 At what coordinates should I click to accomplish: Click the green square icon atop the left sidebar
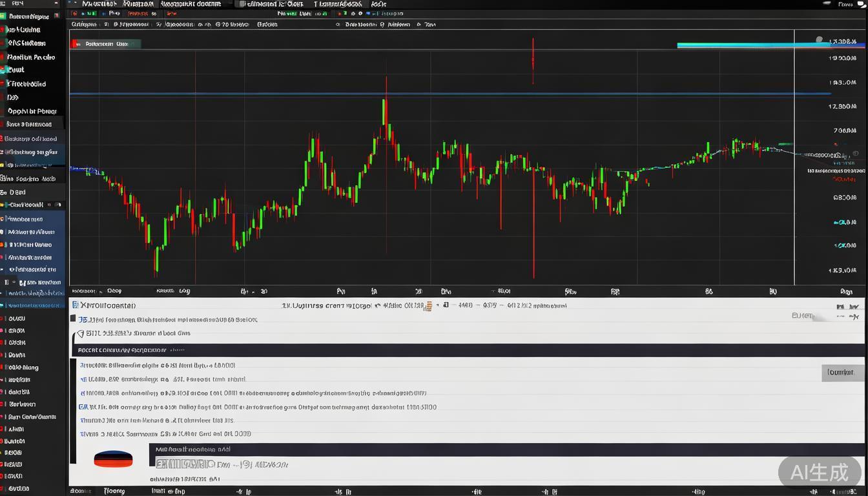point(3,16)
